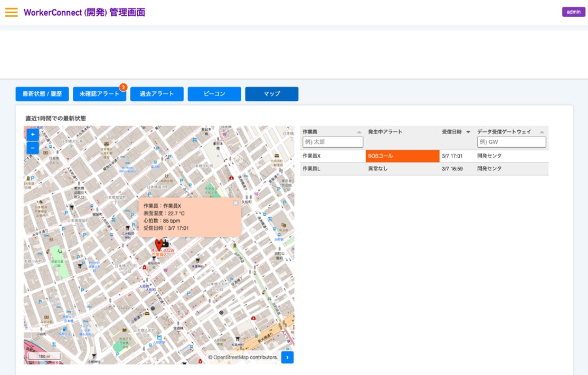Click the orange SOSコール alert cell
The image size is (588, 375).
402,156
